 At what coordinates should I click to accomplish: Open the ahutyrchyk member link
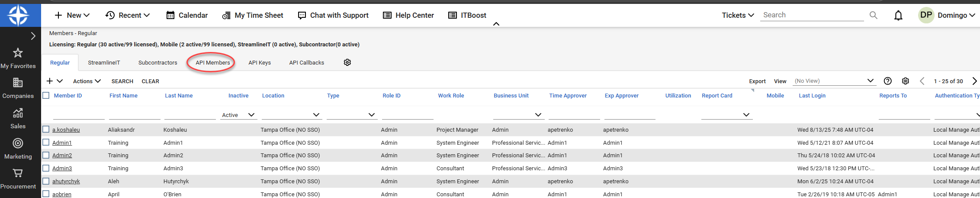pyautogui.click(x=66, y=181)
